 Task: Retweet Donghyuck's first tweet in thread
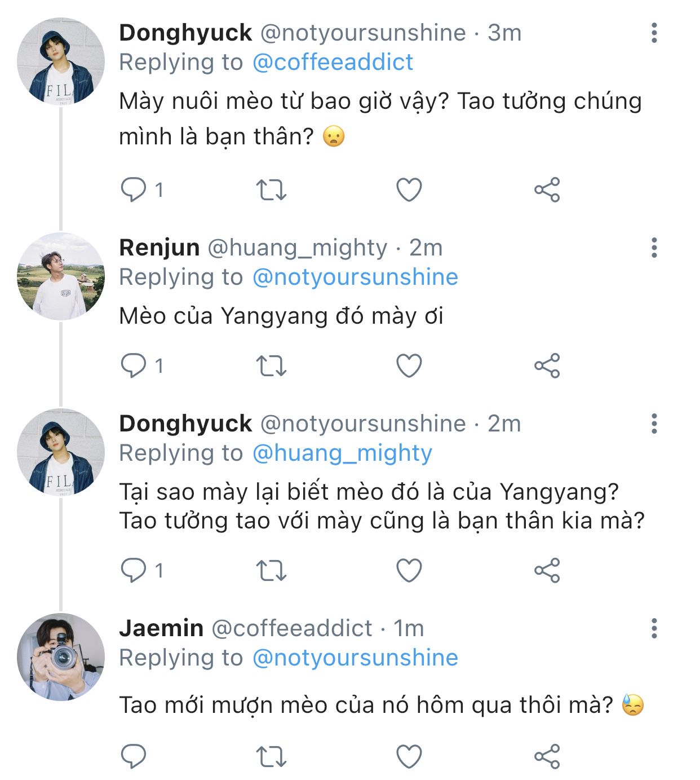272,190
